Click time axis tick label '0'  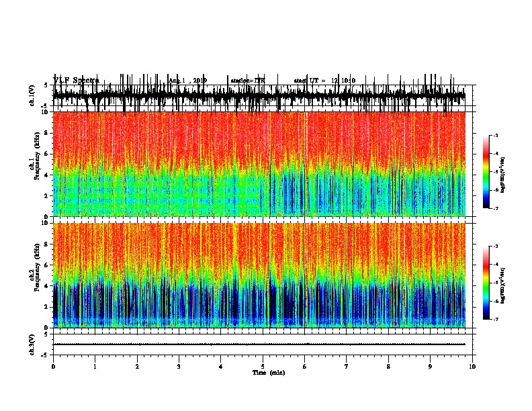[53, 367]
